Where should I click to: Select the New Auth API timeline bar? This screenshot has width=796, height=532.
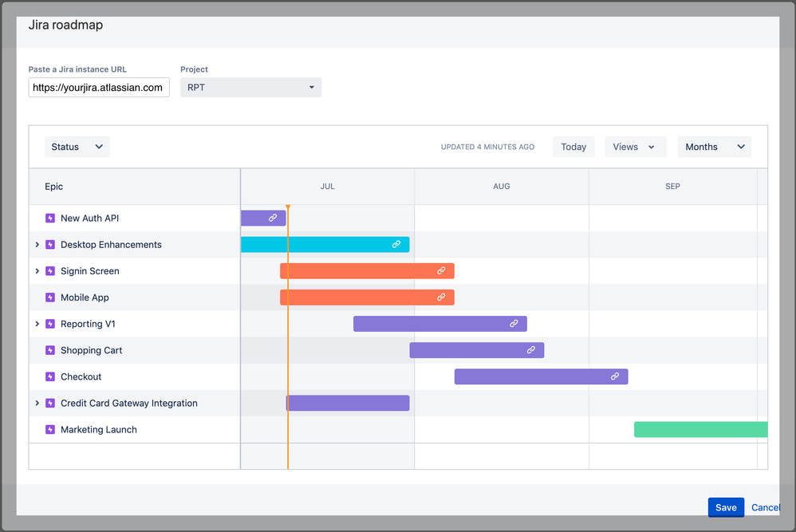263,218
